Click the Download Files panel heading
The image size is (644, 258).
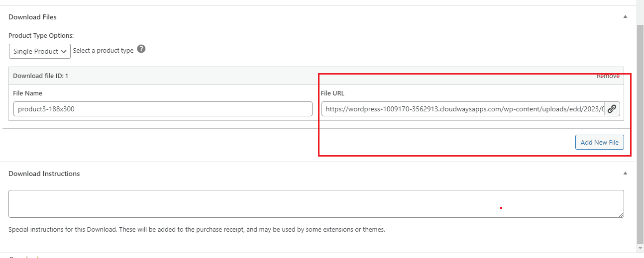[x=32, y=17]
